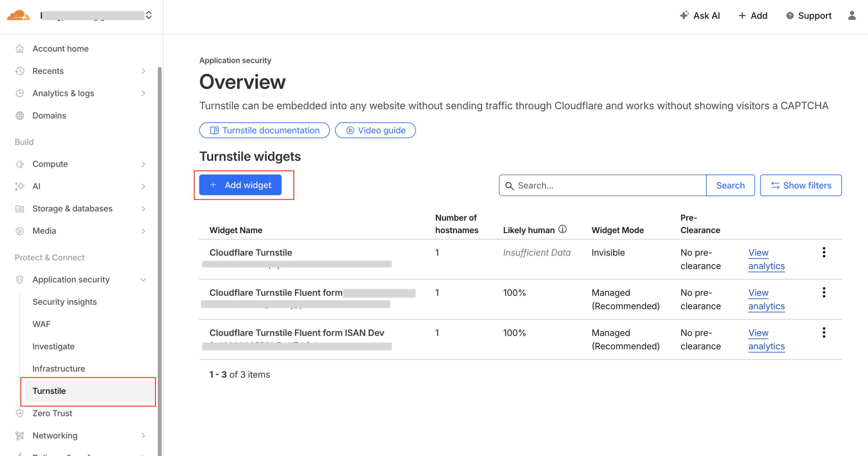Select WAF in the sidebar
The width and height of the screenshot is (868, 456).
point(41,324)
